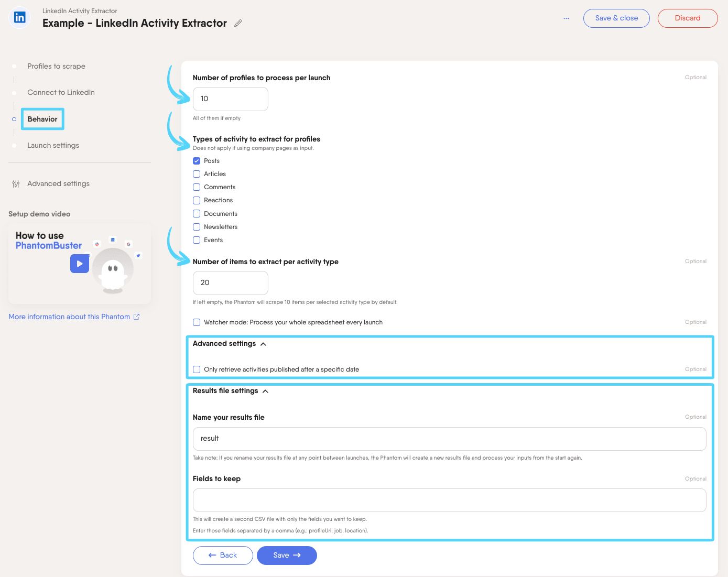The width and height of the screenshot is (728, 577).
Task: Go to Connect to LinkedIn step
Action: (x=61, y=92)
